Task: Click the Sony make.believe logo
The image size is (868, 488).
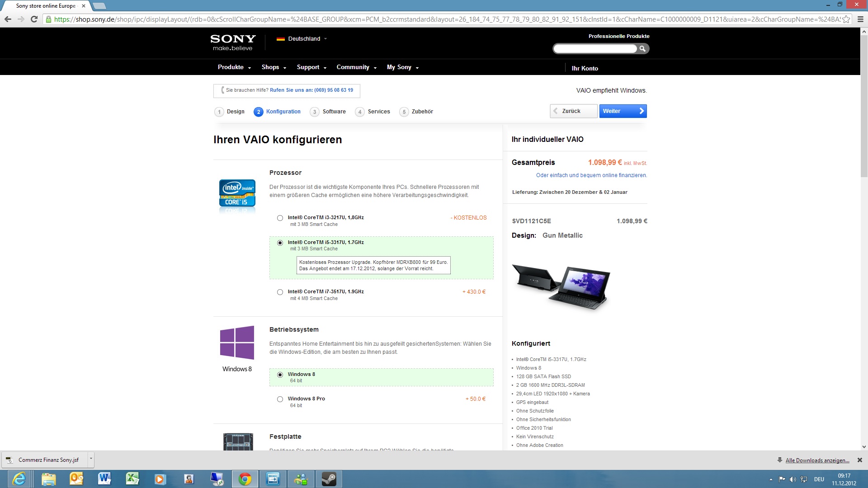Action: [x=233, y=42]
